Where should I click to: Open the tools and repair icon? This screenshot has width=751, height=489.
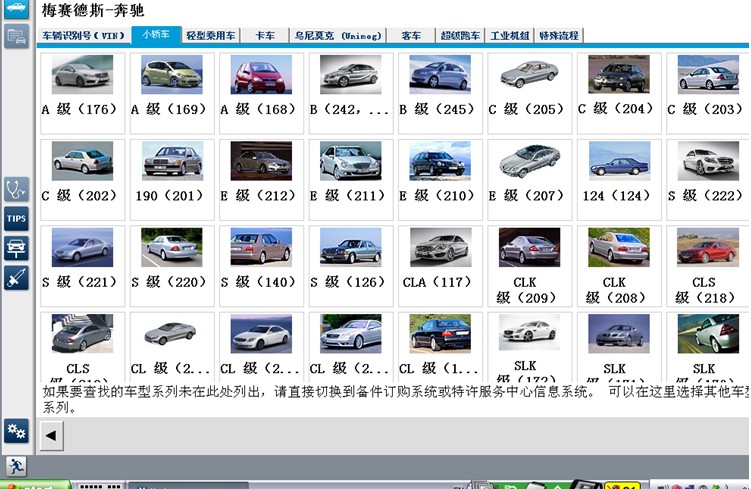[x=16, y=278]
